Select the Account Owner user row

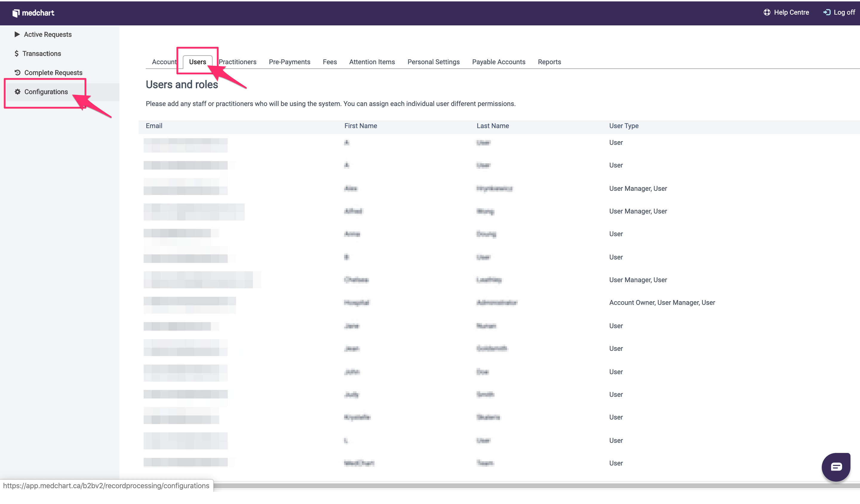[661, 302]
